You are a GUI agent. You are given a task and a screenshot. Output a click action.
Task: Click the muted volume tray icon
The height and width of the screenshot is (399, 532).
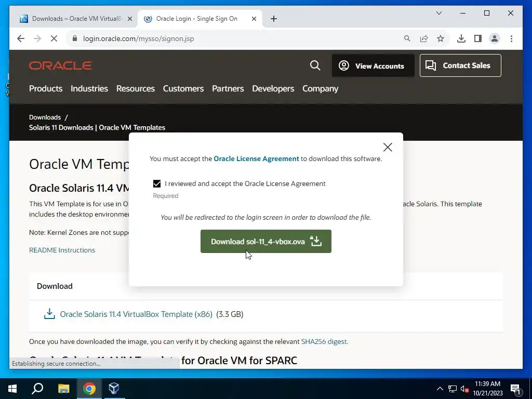tap(465, 389)
